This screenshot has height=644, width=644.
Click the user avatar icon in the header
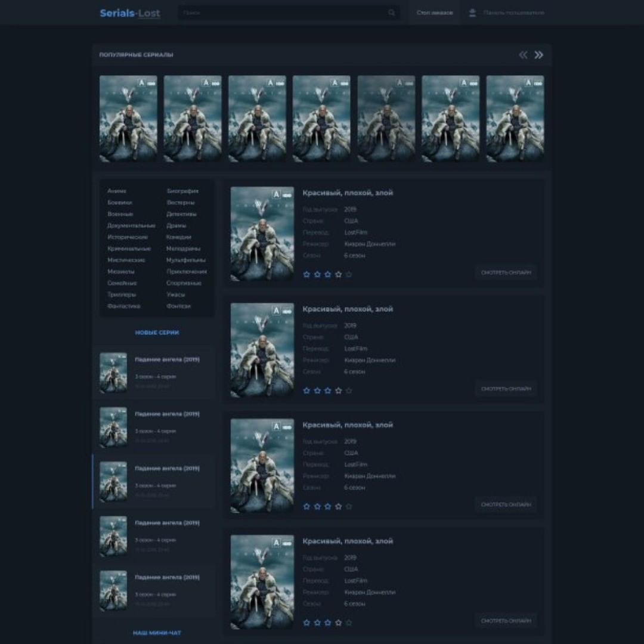pyautogui.click(x=472, y=13)
